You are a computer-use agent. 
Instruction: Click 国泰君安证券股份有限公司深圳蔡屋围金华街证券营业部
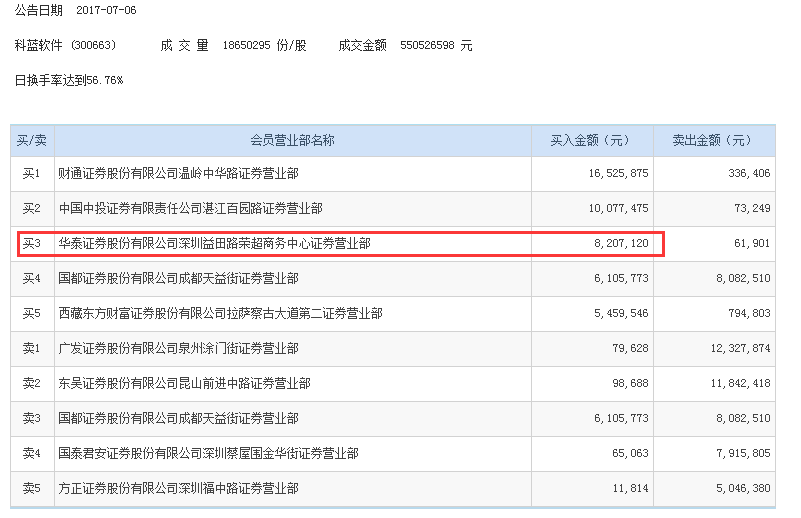click(208, 454)
